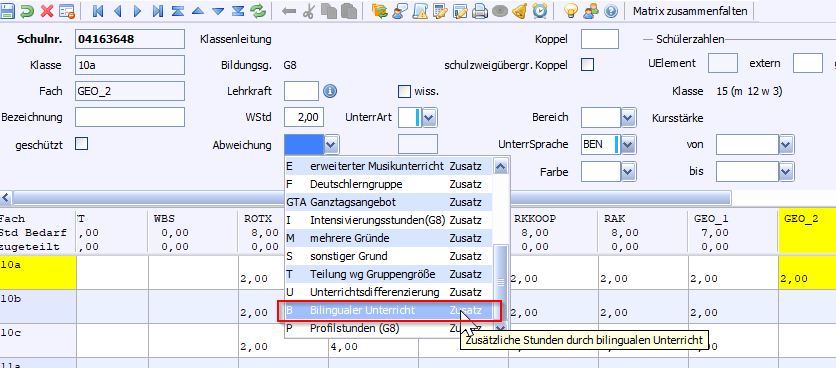Screen dimensions: 836x368
Task: Click the blue down triangle icon
Action: [218, 11]
